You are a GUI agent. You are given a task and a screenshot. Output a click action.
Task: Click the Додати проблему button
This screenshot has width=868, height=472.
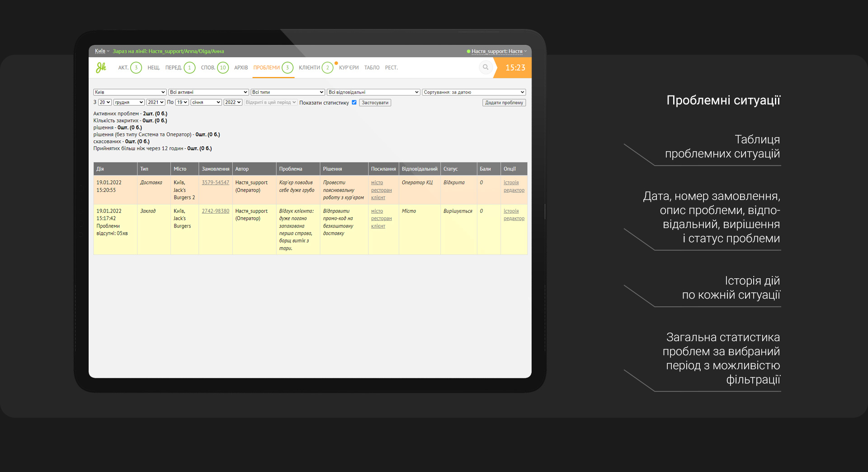tap(504, 103)
